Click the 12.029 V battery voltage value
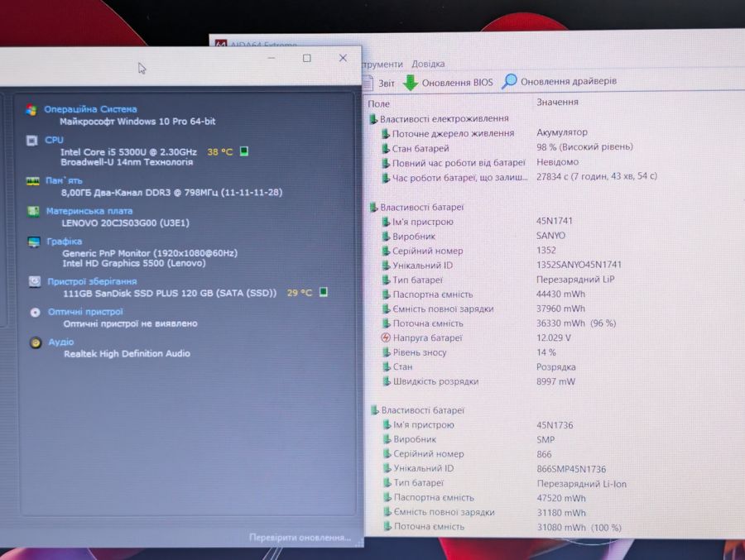This screenshot has height=560, width=745. click(x=554, y=337)
